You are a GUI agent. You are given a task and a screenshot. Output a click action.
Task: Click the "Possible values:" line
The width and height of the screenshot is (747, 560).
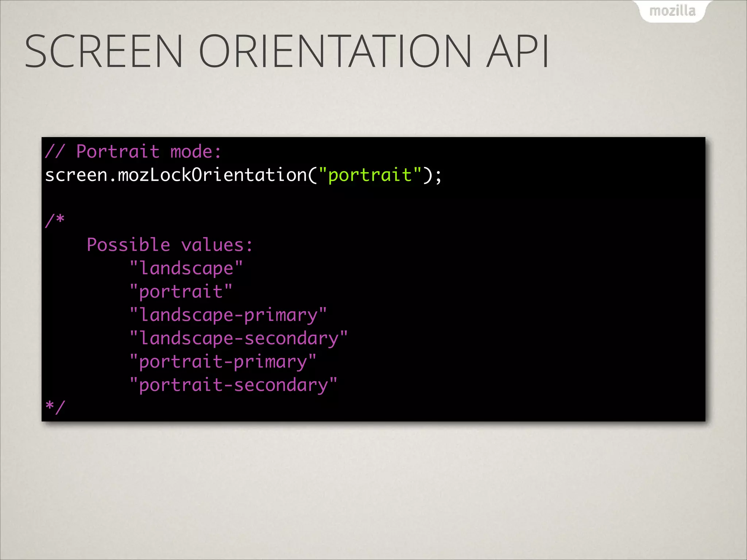click(170, 245)
